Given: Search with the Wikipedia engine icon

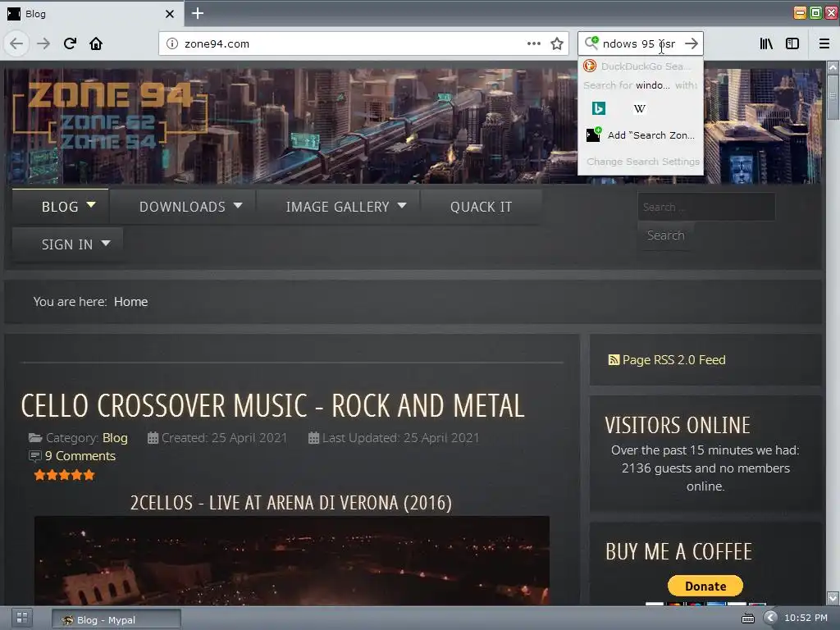Looking at the screenshot, I should (x=640, y=109).
